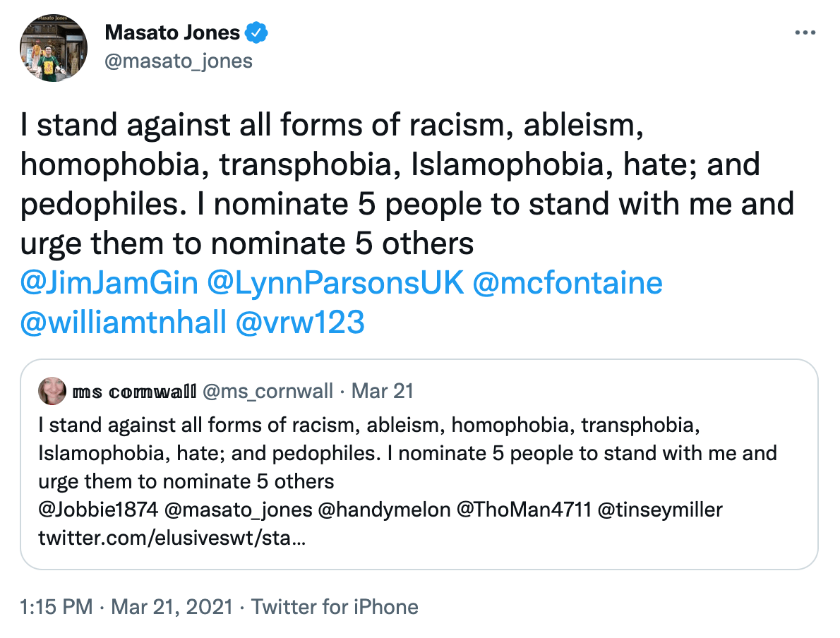Viewport: 840px width, 638px height.
Task: Click the main tweet text body
Action: click(407, 185)
